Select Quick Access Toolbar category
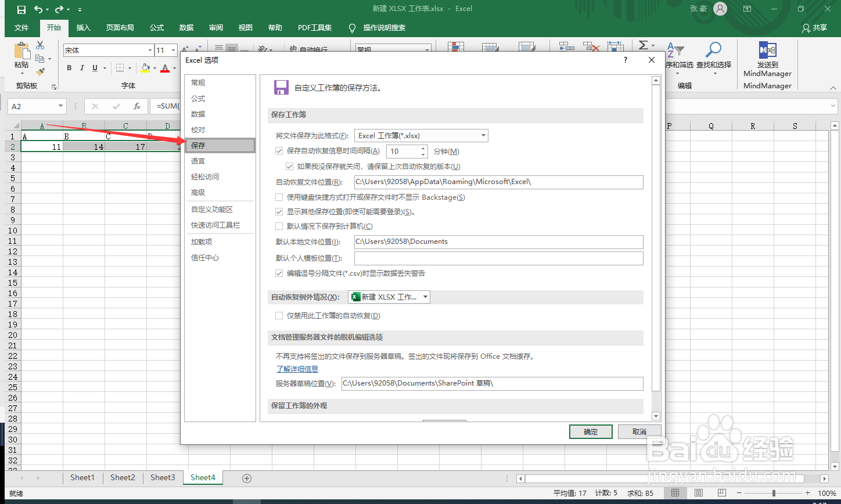This screenshot has height=504, width=841. click(x=220, y=225)
